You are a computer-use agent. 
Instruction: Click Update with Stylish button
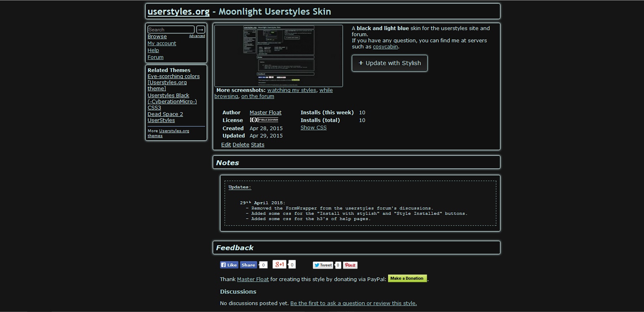390,63
